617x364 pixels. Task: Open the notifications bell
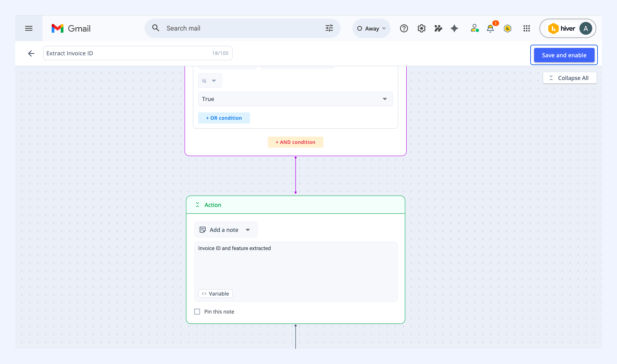(x=490, y=29)
